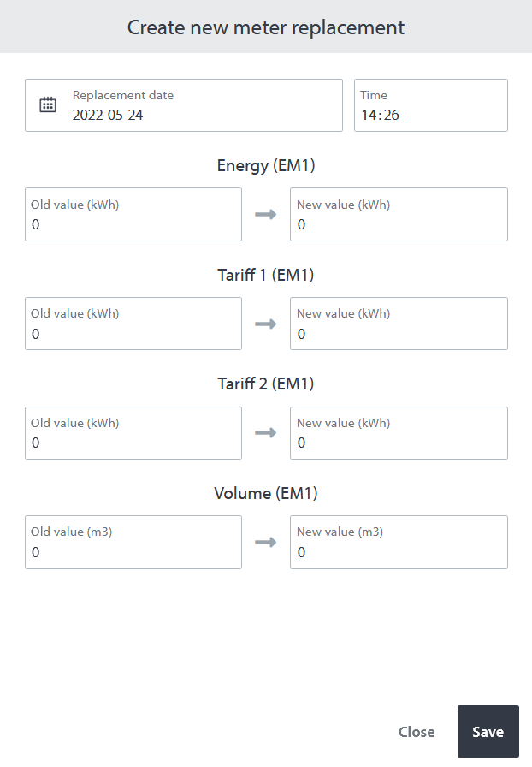
Task: Click the calendar icon next to Replacement date
Action: coord(48,104)
